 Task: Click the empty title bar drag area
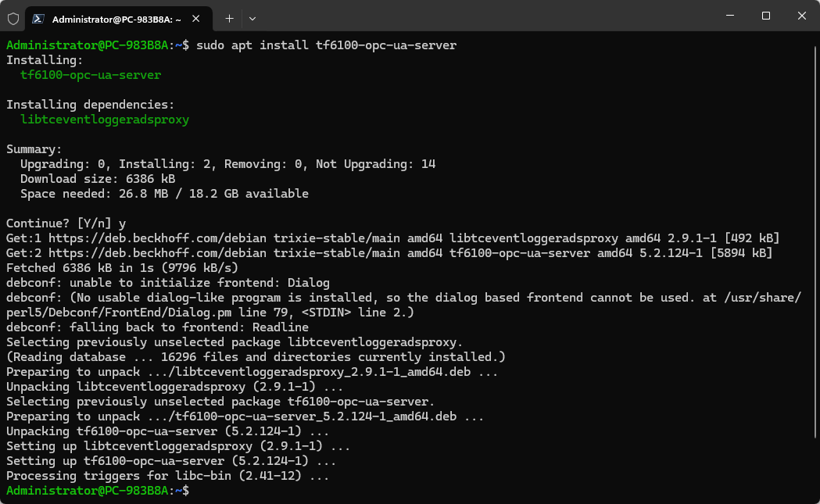(x=469, y=16)
